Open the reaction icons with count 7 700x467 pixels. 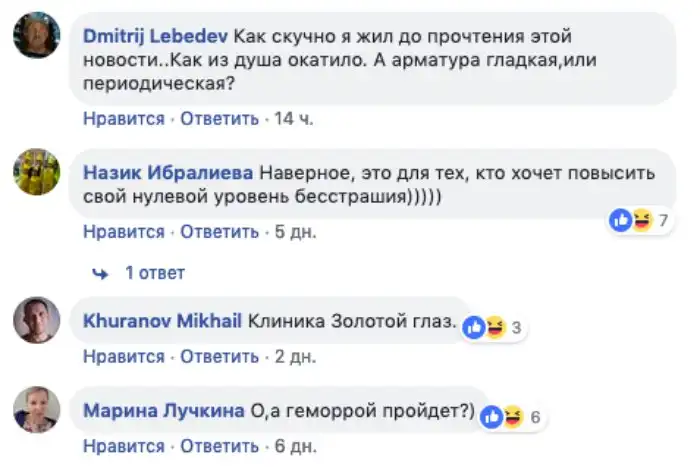coord(639,220)
